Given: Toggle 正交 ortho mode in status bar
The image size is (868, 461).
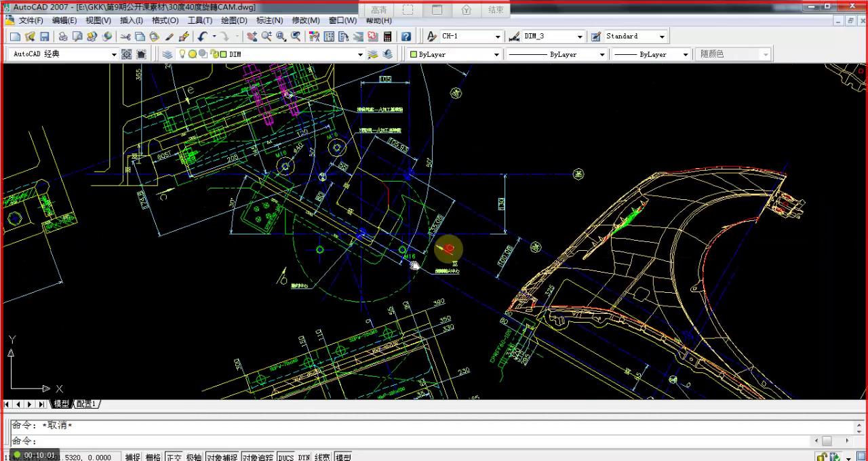Looking at the screenshot, I should click(174, 458).
